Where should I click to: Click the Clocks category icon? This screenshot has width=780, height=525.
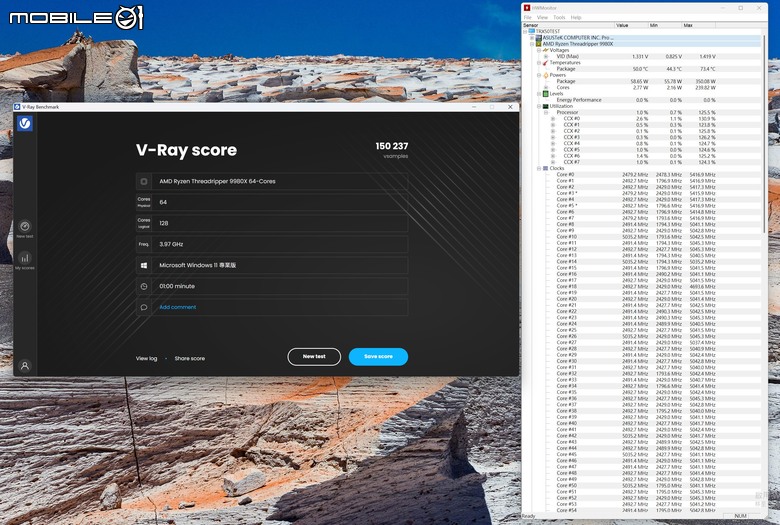[x=546, y=168]
